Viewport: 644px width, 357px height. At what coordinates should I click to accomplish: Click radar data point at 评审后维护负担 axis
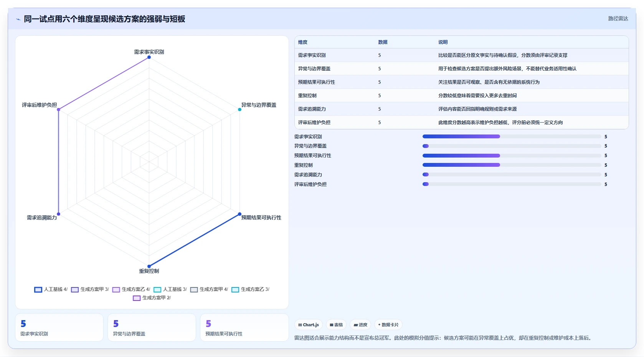(x=58, y=110)
